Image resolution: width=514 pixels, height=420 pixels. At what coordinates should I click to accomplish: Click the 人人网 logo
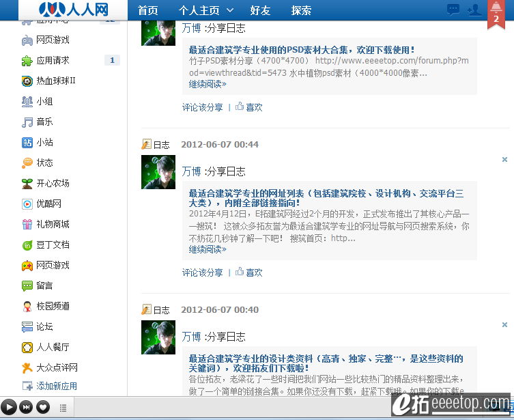74,10
